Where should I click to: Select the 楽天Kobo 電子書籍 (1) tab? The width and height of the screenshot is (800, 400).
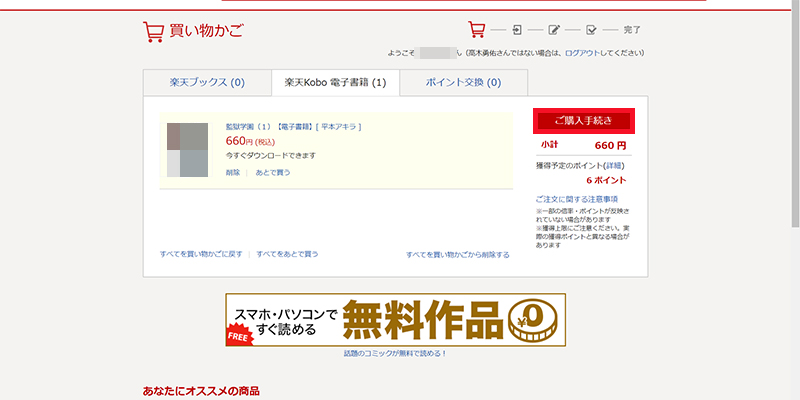click(x=335, y=82)
